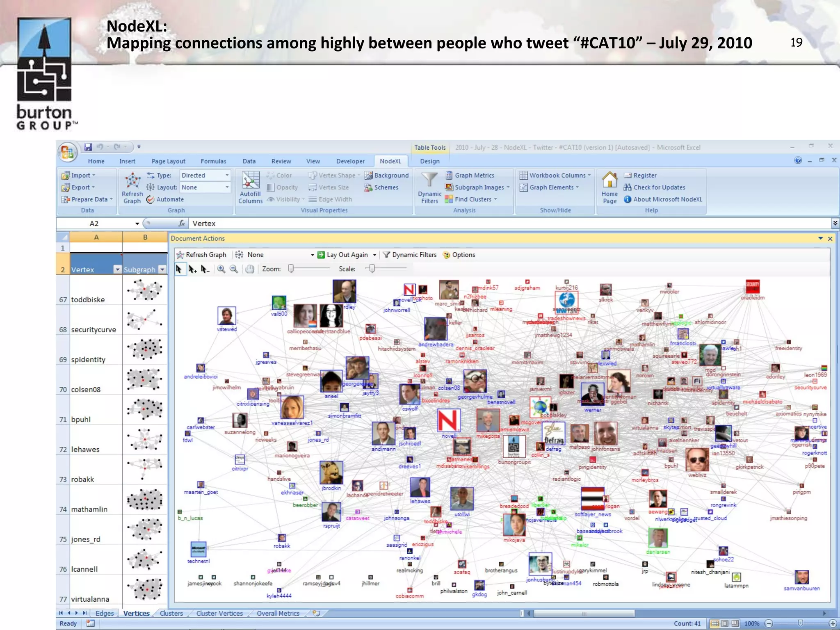Click the zoom out magnifier tool
The height and width of the screenshot is (630, 840).
pyautogui.click(x=234, y=269)
